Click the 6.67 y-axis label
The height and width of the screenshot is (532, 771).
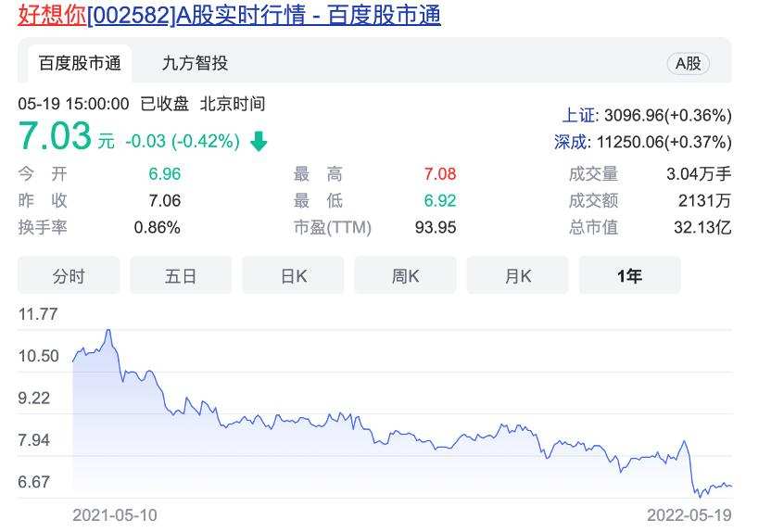click(34, 482)
